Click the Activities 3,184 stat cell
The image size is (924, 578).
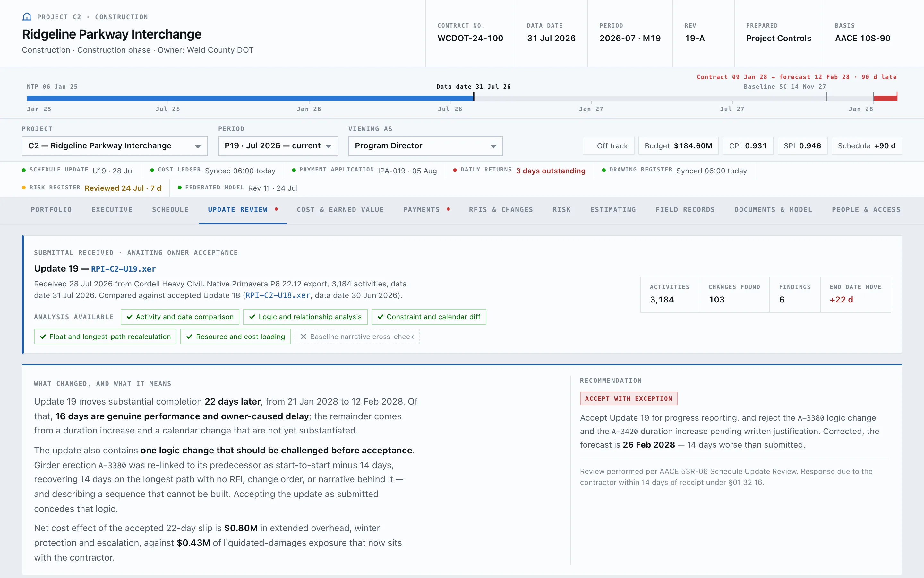click(x=670, y=295)
